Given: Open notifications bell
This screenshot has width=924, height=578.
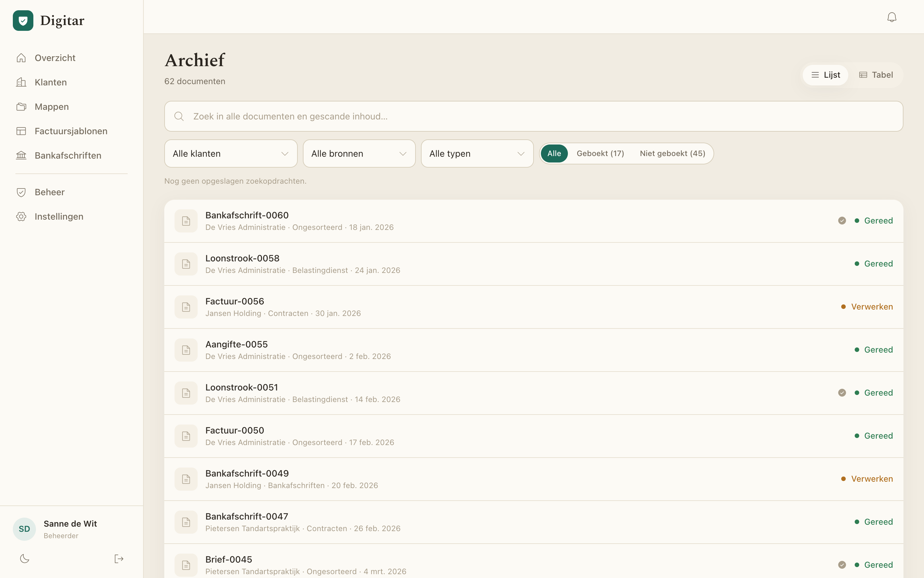Looking at the screenshot, I should coord(892,17).
